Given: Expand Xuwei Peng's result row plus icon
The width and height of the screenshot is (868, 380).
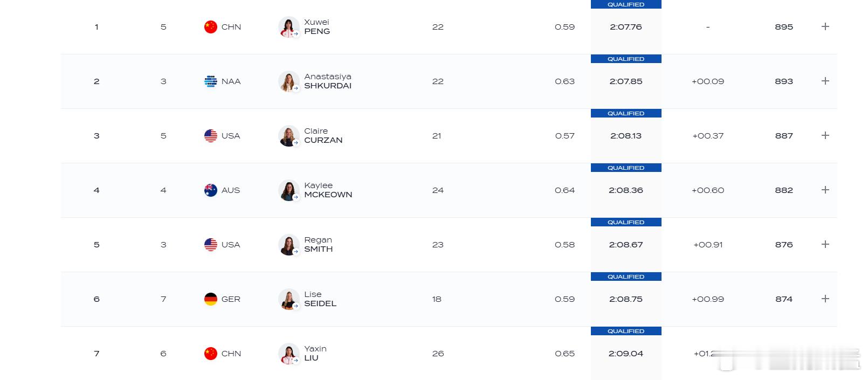Looking at the screenshot, I should click(x=825, y=26).
